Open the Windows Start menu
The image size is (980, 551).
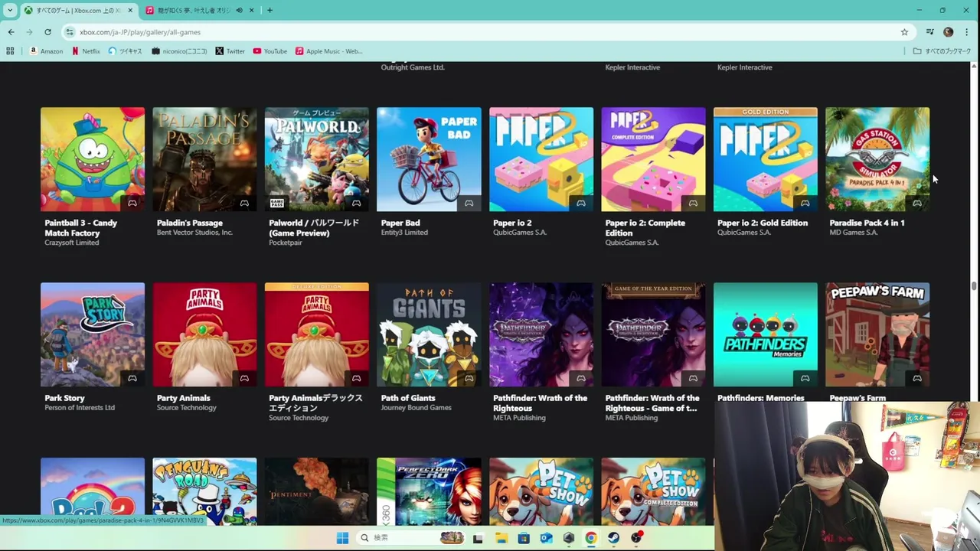coord(342,538)
